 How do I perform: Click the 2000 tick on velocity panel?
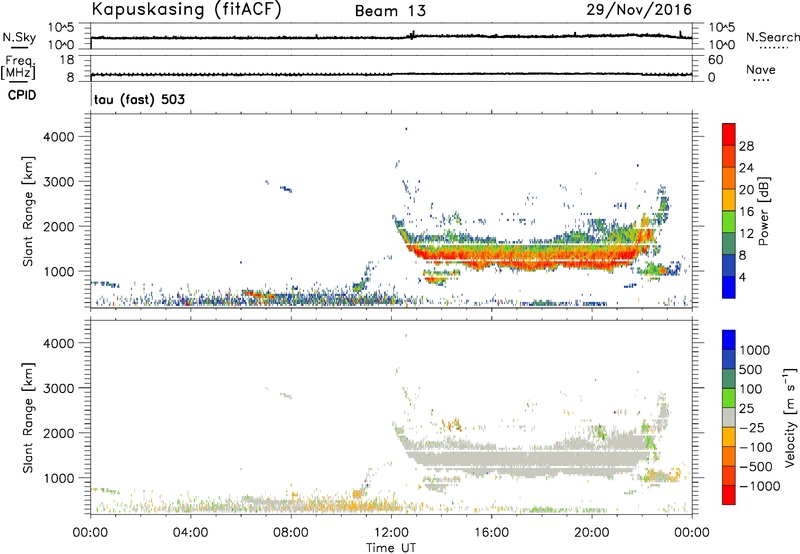[x=58, y=433]
